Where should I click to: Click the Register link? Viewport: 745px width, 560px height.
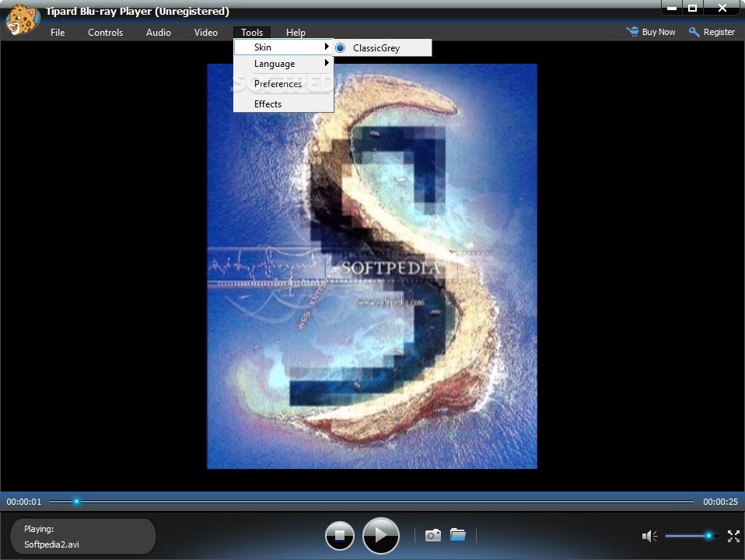click(x=719, y=32)
